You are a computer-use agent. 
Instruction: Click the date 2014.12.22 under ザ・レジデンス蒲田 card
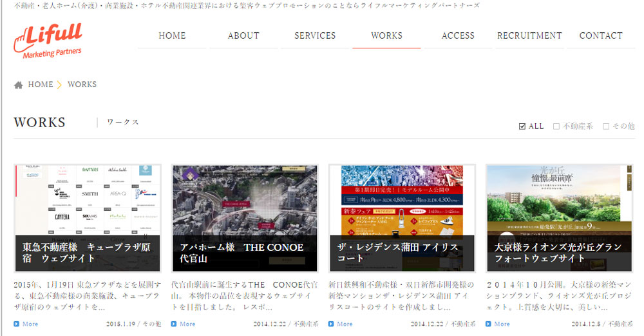click(443, 324)
